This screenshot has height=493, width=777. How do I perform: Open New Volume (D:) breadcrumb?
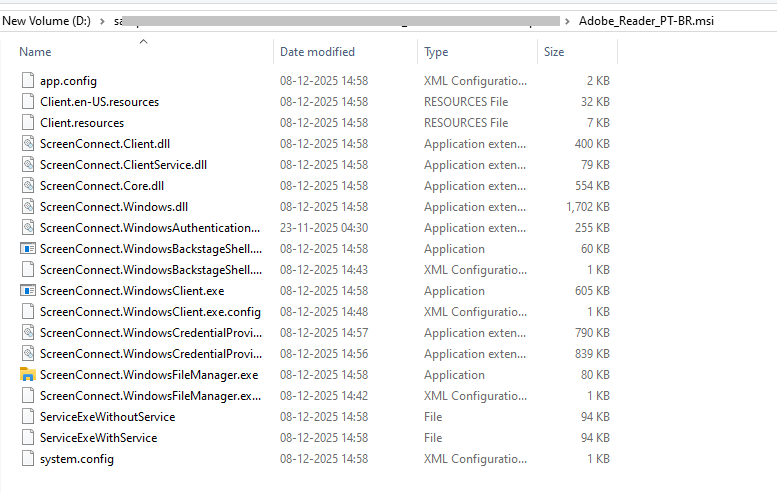[x=47, y=21]
